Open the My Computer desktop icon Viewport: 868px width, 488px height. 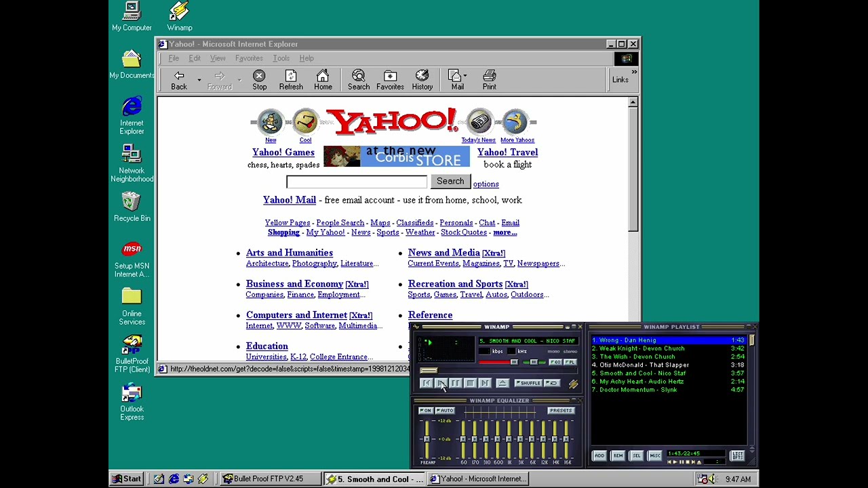click(132, 17)
